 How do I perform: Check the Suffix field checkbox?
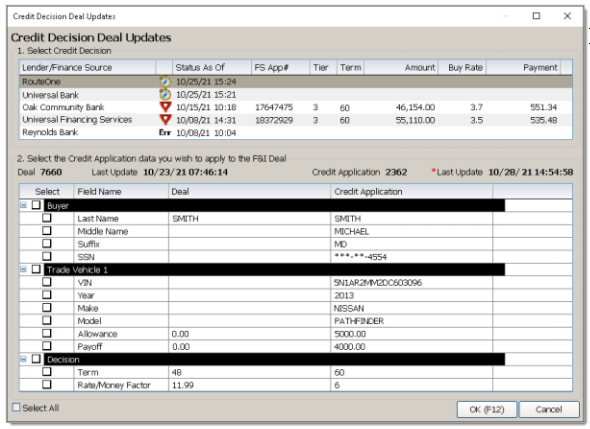click(47, 243)
